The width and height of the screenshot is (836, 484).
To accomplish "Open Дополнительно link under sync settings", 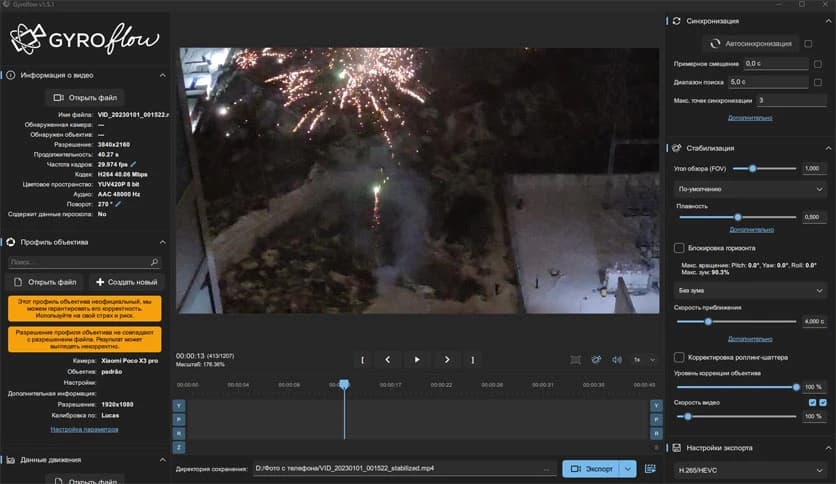I will (750, 118).
